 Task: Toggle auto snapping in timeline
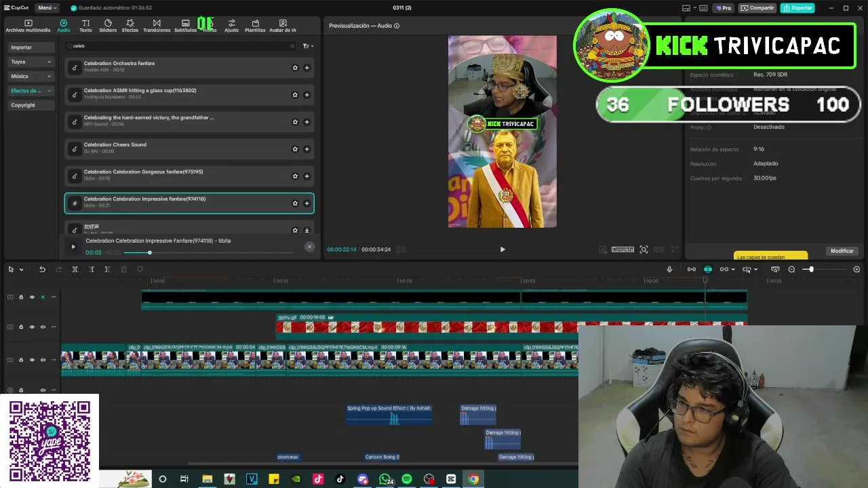(707, 269)
